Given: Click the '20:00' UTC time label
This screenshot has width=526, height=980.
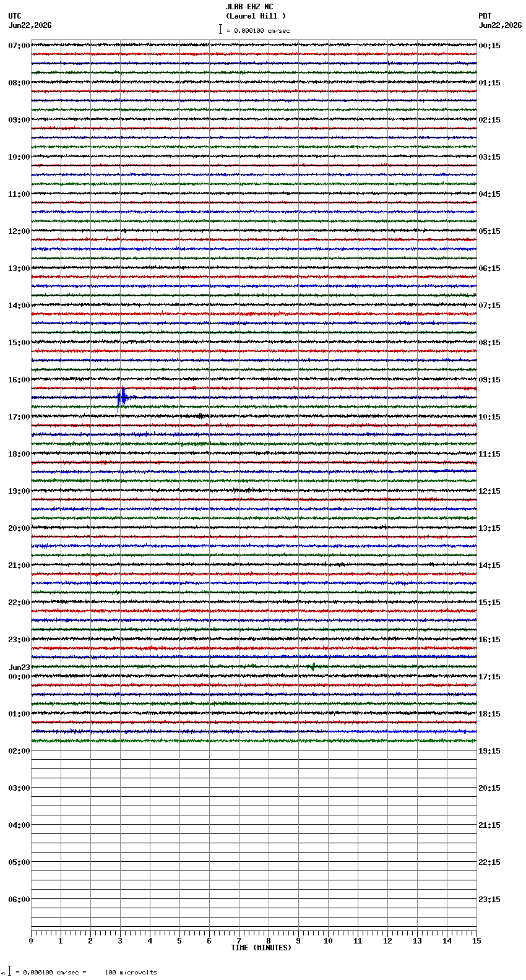Looking at the screenshot, I should [x=19, y=528].
